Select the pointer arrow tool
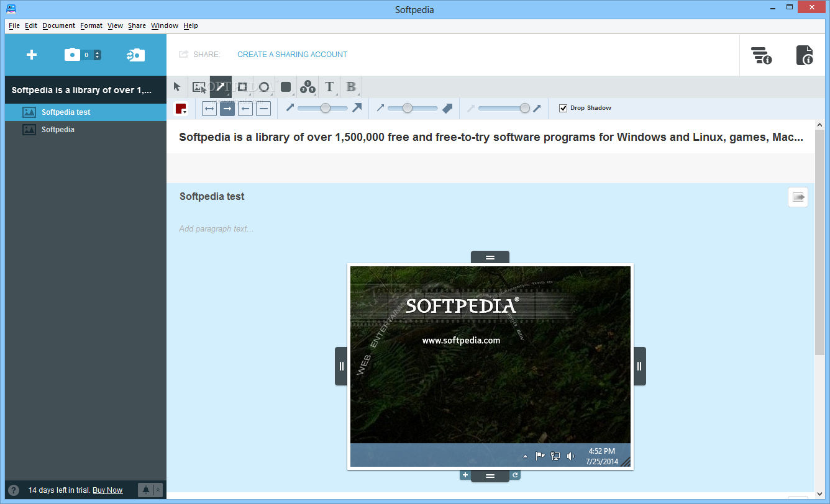830x504 pixels. [177, 87]
